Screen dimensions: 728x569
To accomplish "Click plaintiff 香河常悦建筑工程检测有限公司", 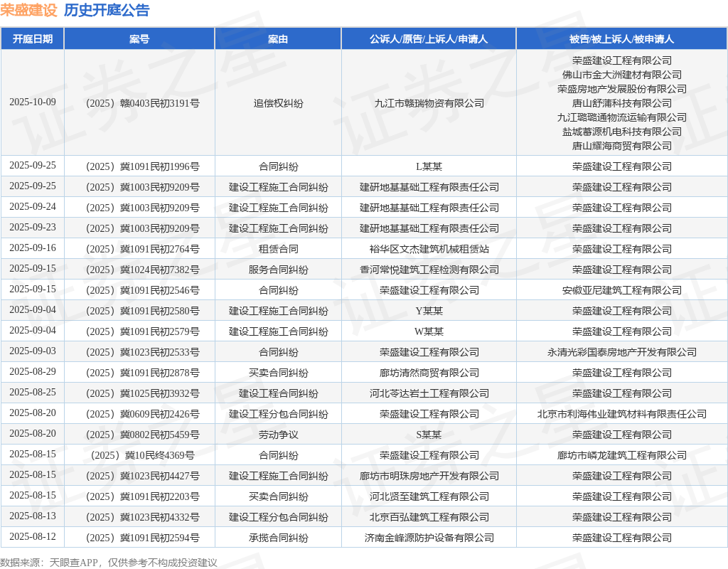I will [x=429, y=270].
